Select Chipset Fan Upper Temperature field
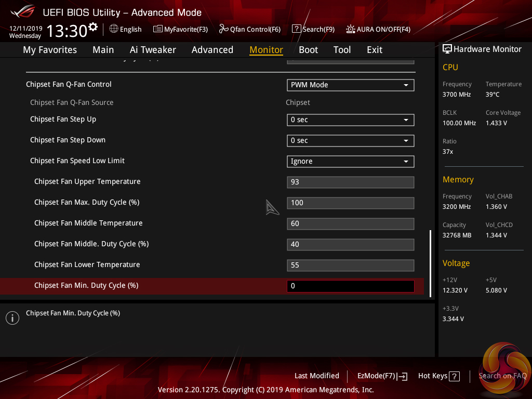Viewport: 532px width, 399px height. tap(350, 182)
